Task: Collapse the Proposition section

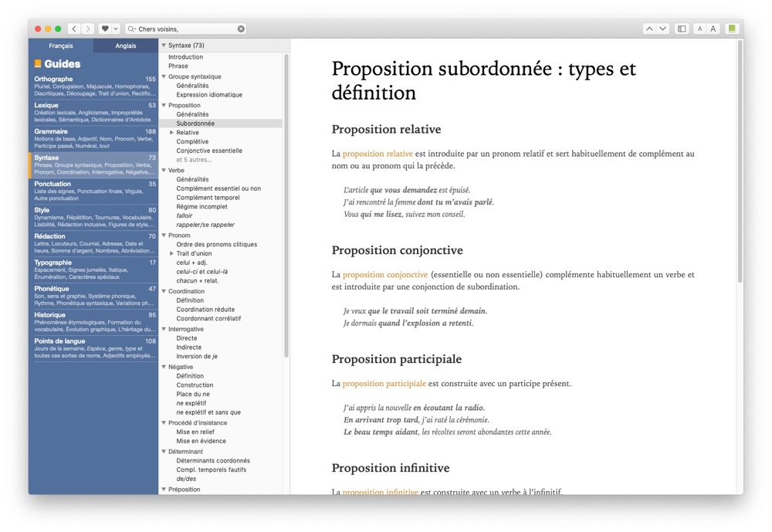Action: [x=164, y=105]
